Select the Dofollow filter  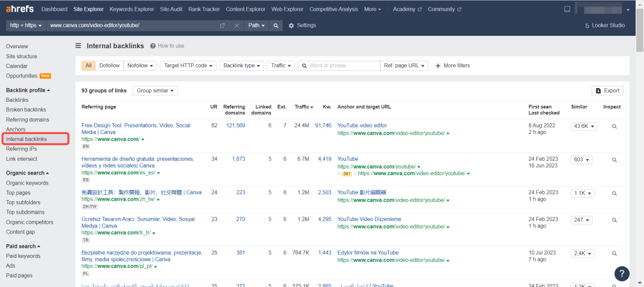pyautogui.click(x=110, y=65)
